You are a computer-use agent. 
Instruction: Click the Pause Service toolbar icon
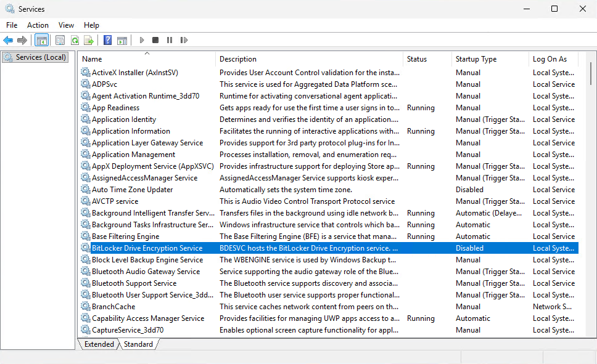coord(170,40)
